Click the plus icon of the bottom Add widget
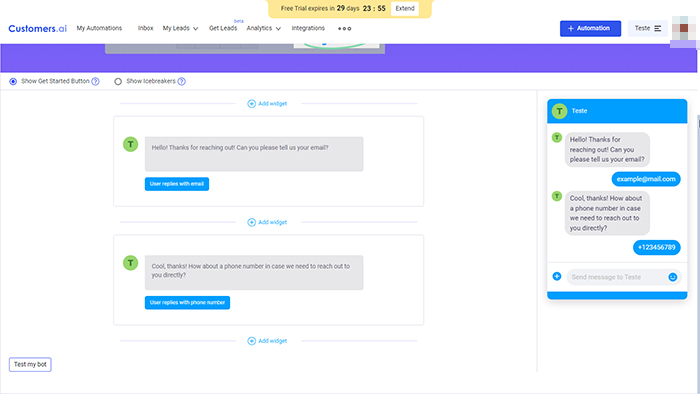 coord(251,341)
